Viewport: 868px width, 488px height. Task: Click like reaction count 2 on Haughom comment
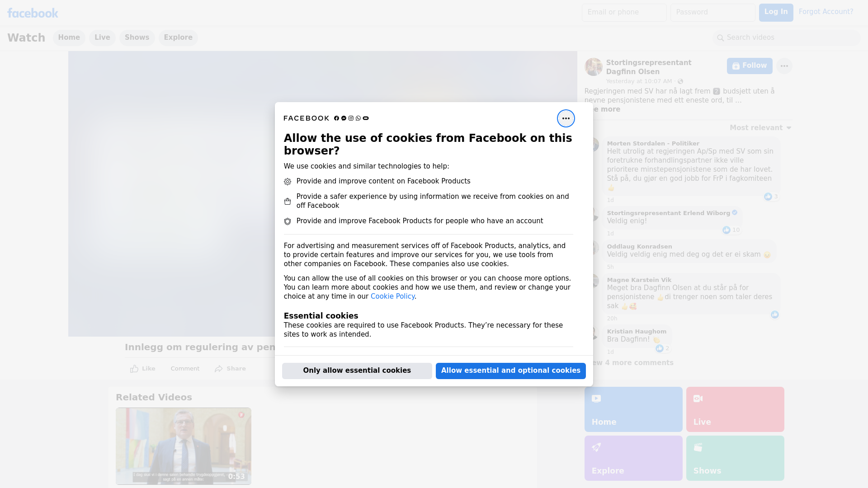tap(662, 348)
